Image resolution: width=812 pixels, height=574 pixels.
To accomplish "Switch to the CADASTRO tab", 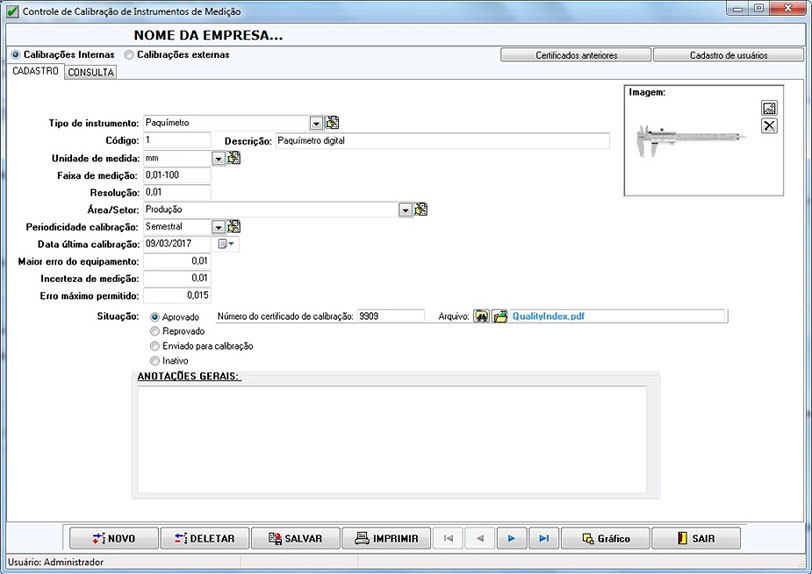I will pyautogui.click(x=35, y=72).
